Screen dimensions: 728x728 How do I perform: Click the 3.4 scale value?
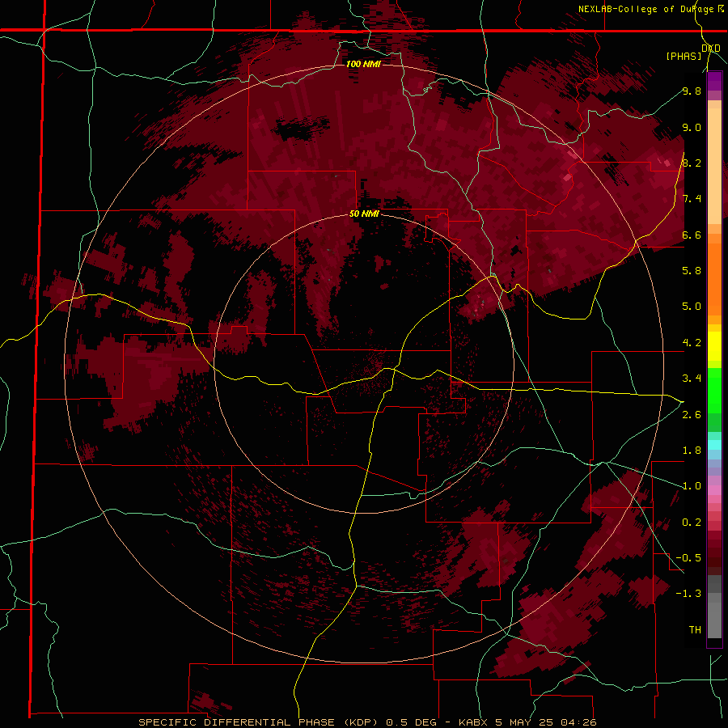click(x=692, y=379)
